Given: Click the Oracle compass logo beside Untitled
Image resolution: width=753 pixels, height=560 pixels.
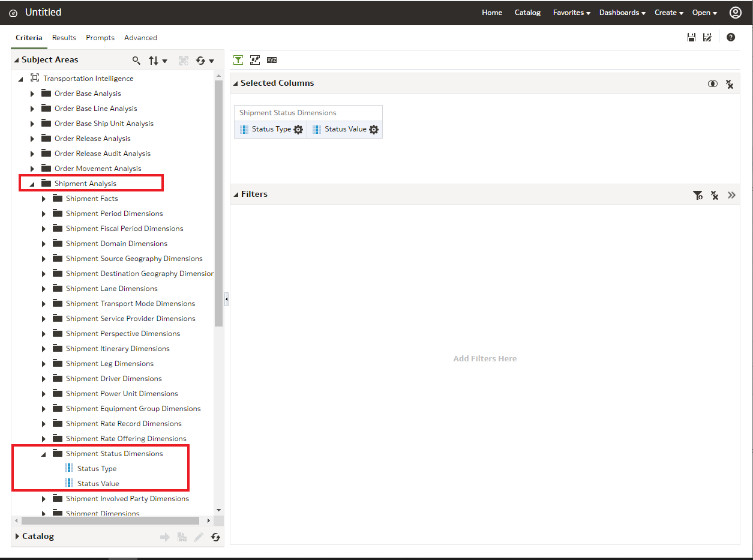Looking at the screenshot, I should pos(13,13).
